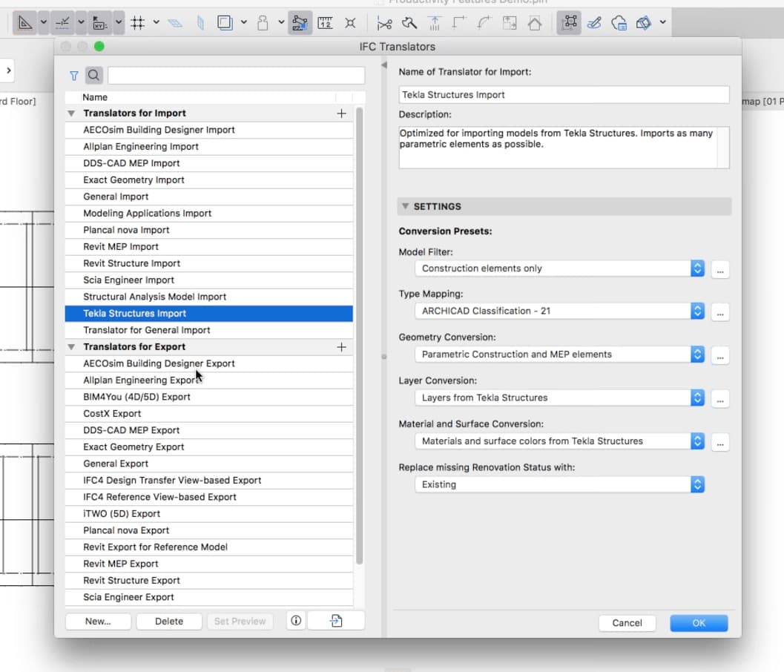Click the Delete translator button

(x=169, y=622)
